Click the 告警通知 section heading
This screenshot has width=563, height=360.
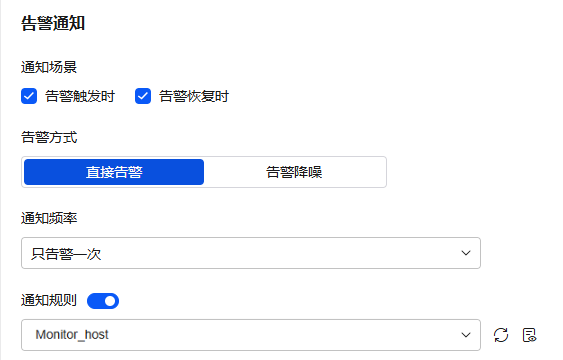[x=53, y=24]
